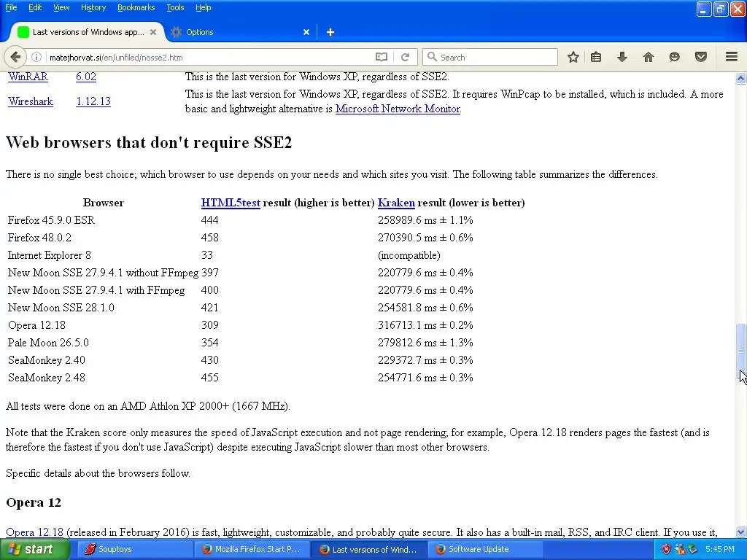
Task: Bookmark this page with star icon
Action: tap(573, 57)
